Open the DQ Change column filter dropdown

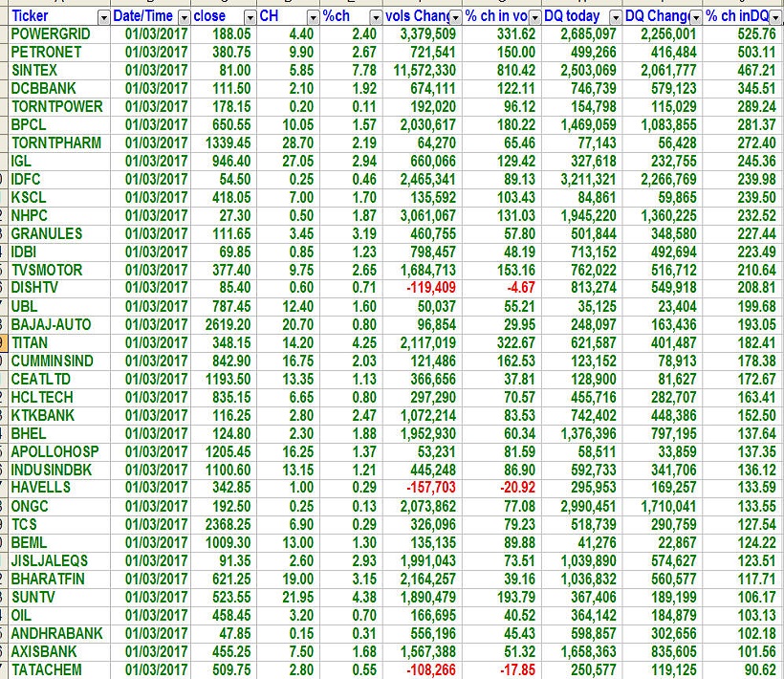695,18
